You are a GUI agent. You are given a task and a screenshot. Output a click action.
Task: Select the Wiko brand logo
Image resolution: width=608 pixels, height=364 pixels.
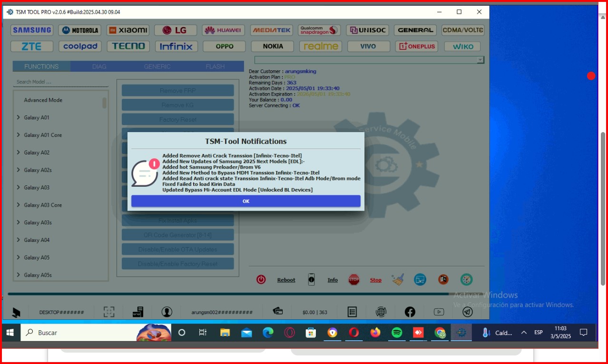[462, 46]
